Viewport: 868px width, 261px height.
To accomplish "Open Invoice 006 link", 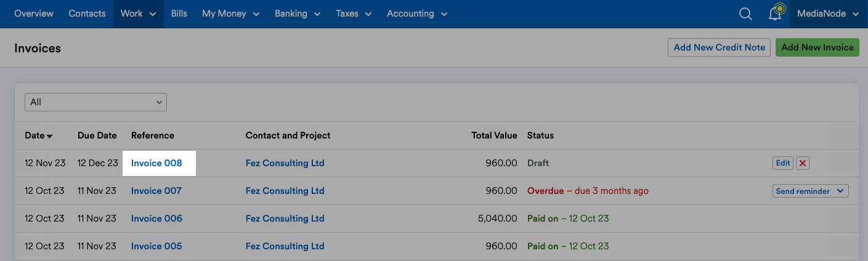I will tap(156, 219).
